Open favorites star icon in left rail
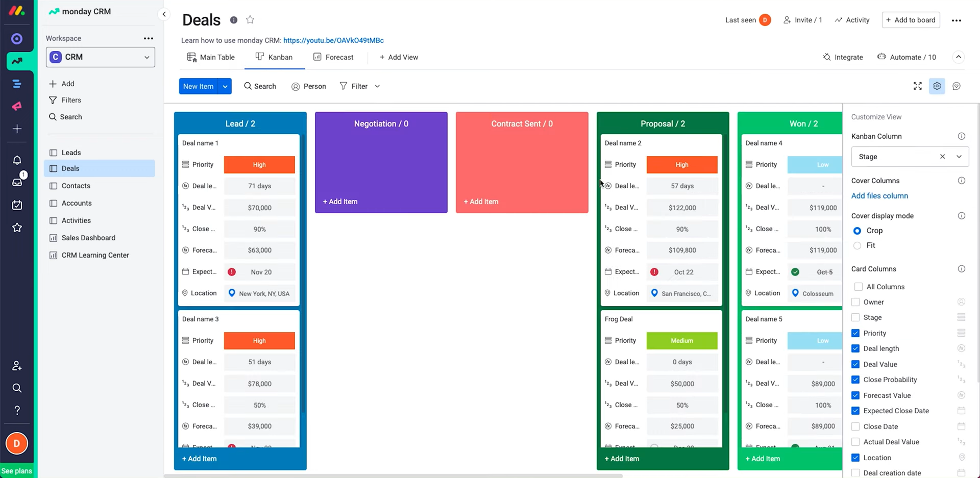This screenshot has width=980, height=478. click(x=17, y=228)
